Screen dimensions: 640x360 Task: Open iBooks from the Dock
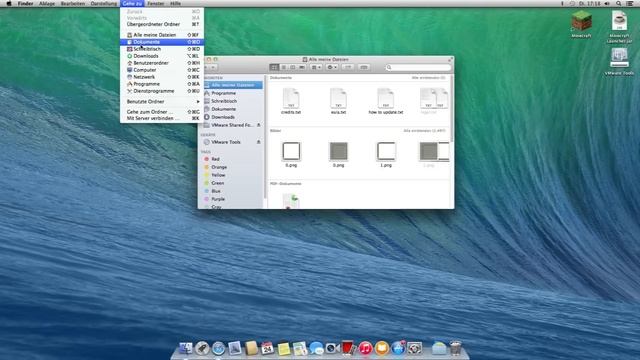[x=381, y=348]
